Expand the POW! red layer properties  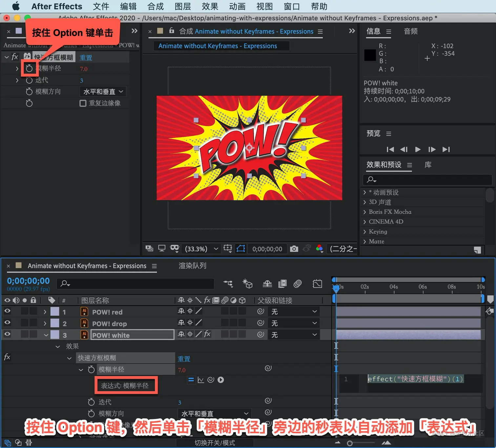coord(45,312)
